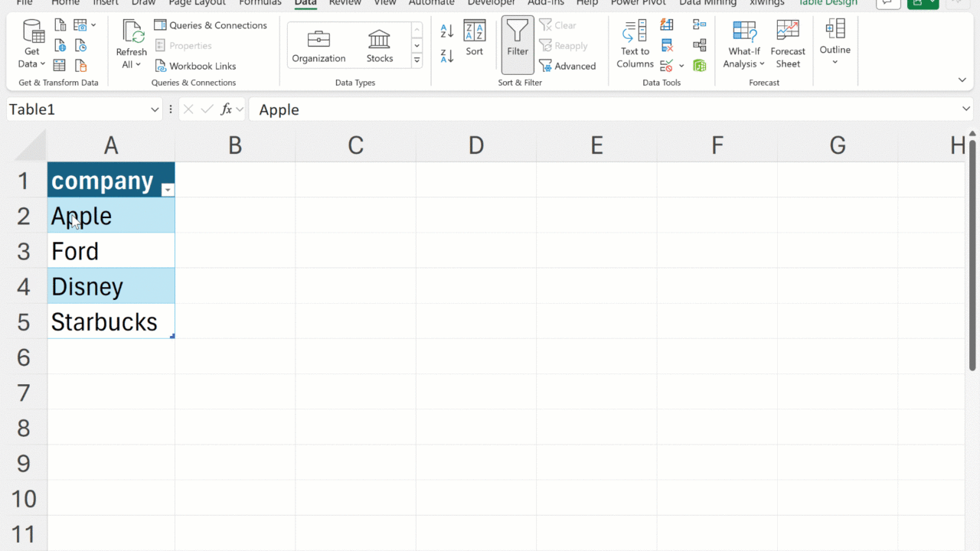Open the Queries & Connections pane
The width and height of the screenshot is (980, 551).
coord(211,25)
